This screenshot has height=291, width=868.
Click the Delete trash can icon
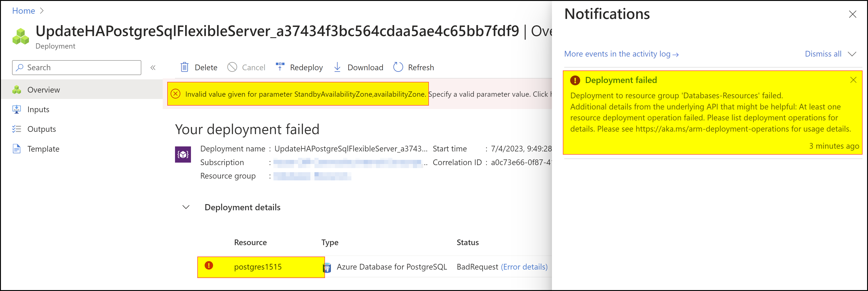pos(184,67)
